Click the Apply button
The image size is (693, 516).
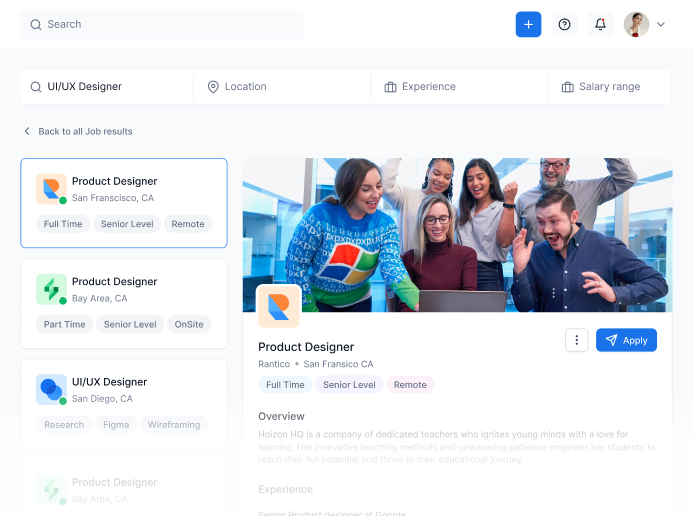click(626, 340)
